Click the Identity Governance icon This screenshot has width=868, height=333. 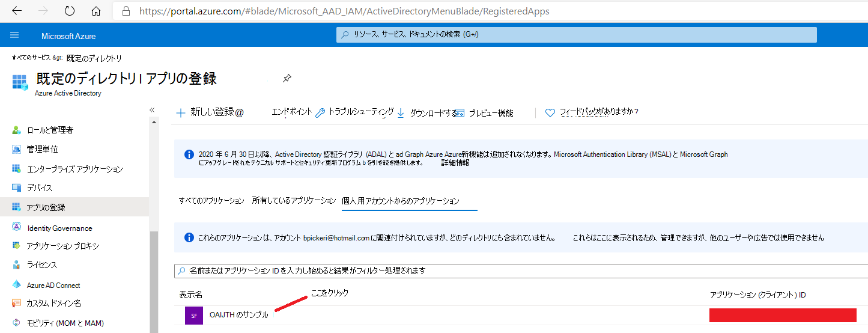pos(16,227)
